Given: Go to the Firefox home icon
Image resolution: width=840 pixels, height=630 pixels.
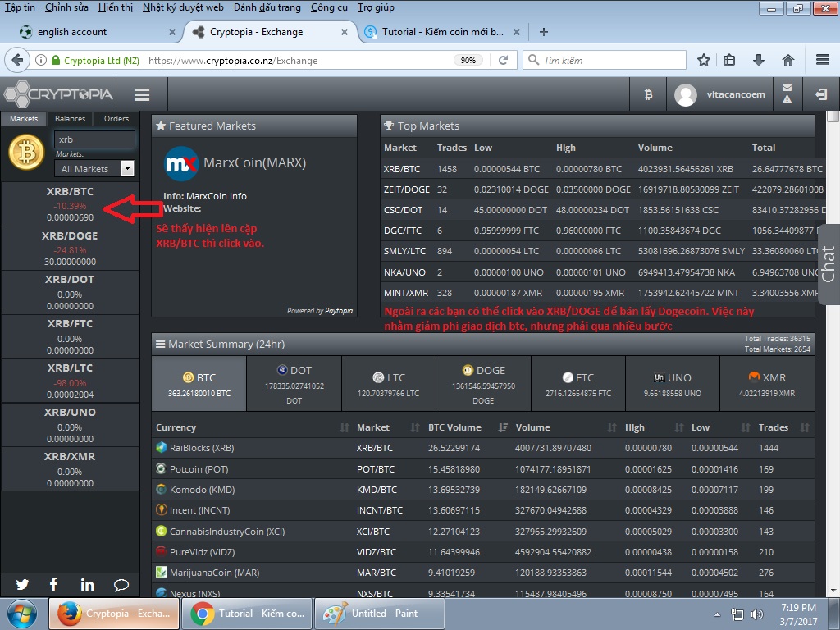Looking at the screenshot, I should [x=787, y=60].
